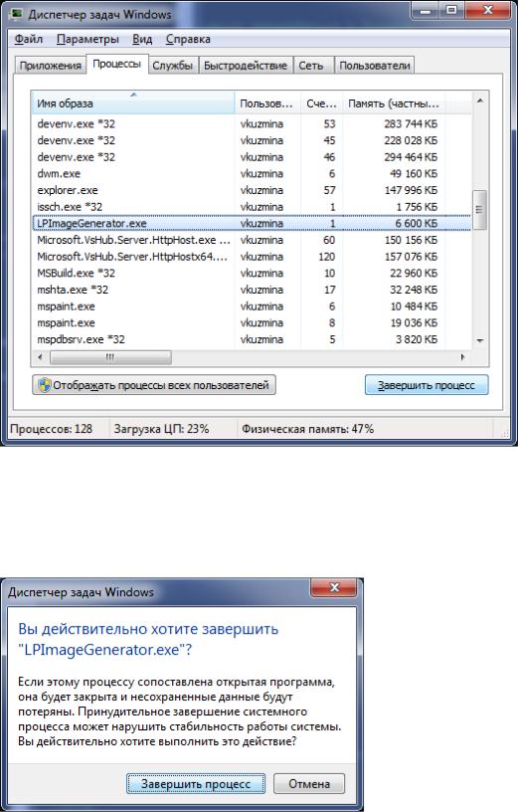Switch to the Пользователи tab
Viewport: 518px width, 812px height.
[375, 66]
